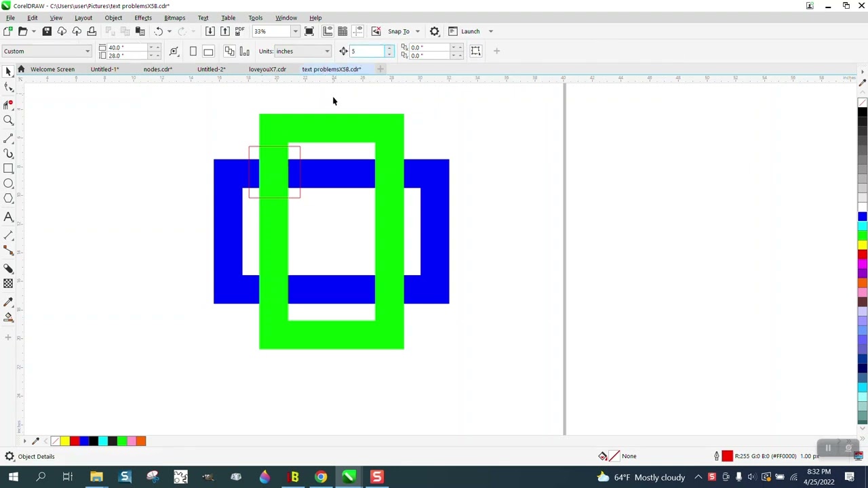Expand the Snap To dropdown

point(417,31)
